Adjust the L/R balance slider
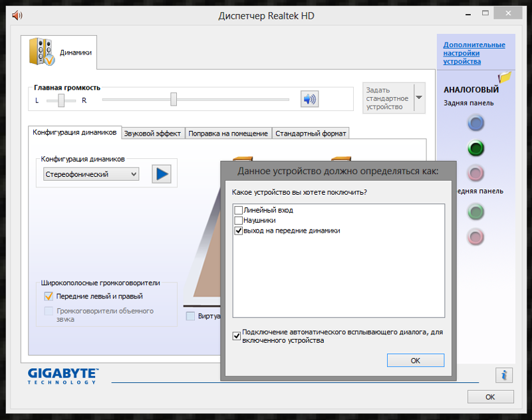Screen dimensions: 532x420 pos(61,100)
